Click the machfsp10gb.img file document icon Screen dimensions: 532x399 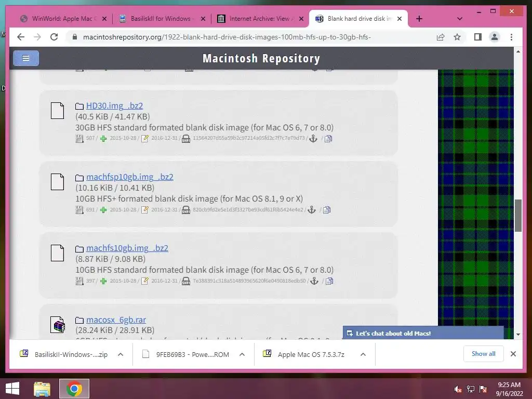[x=57, y=182]
